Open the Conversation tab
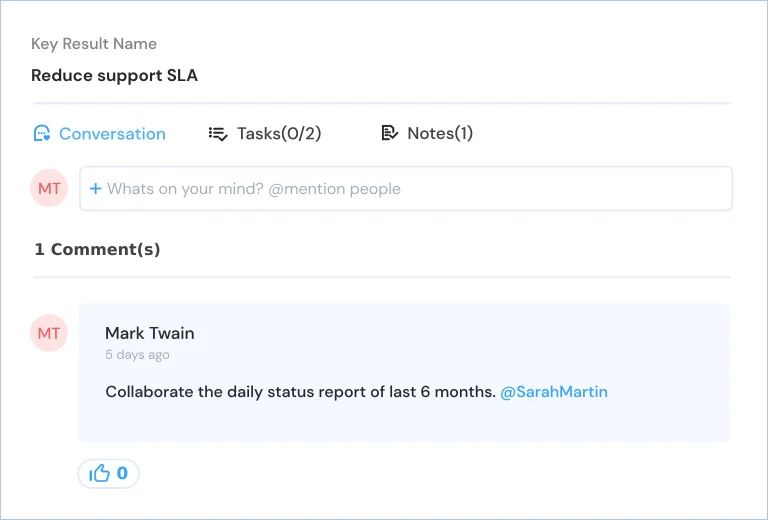This screenshot has width=768, height=520. point(99,134)
